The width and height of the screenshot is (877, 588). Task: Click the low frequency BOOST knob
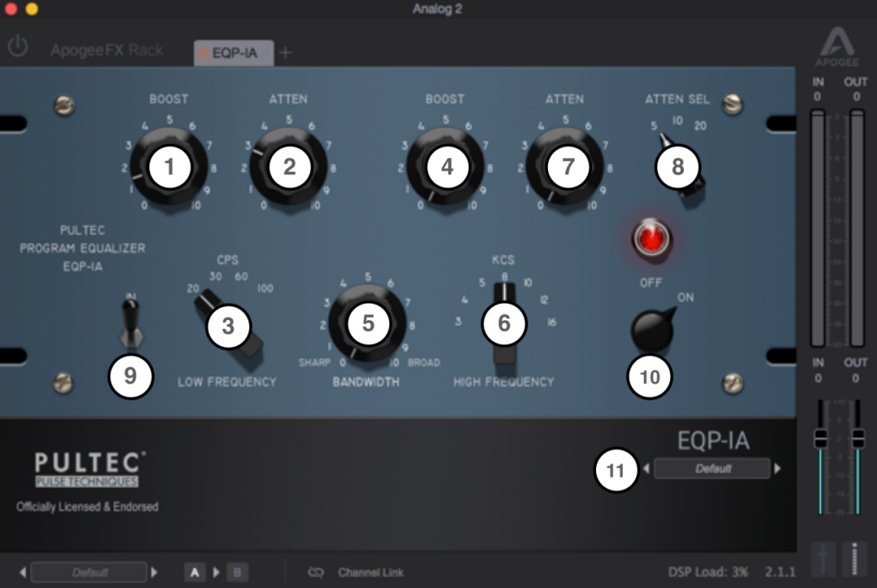pos(169,167)
